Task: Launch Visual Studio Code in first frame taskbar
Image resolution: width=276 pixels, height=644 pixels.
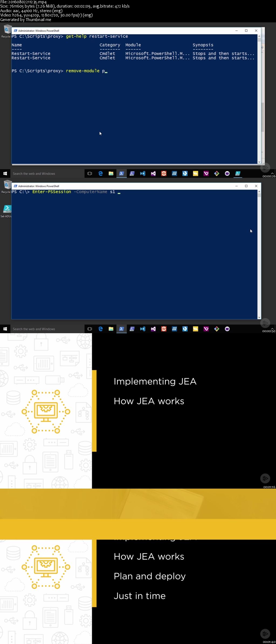Action: (x=143, y=173)
